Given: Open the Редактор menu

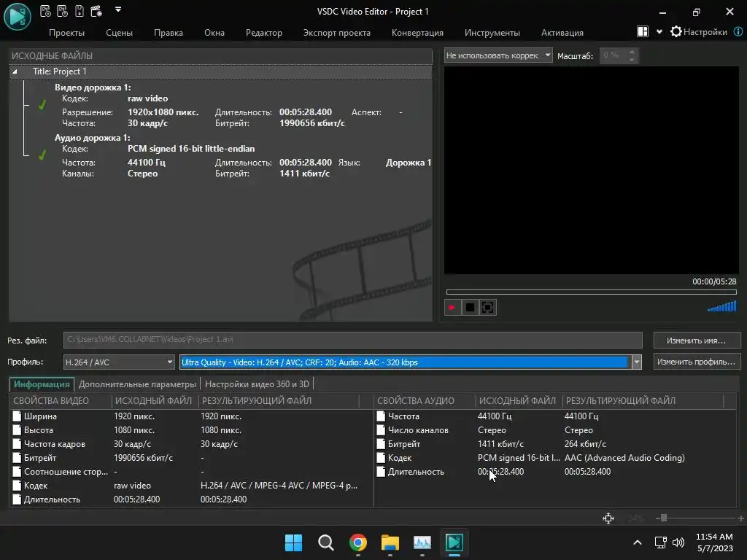Looking at the screenshot, I should click(264, 32).
